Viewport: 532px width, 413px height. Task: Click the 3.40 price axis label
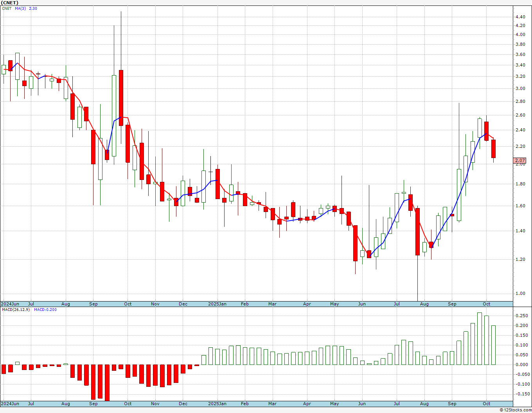pyautogui.click(x=520, y=65)
